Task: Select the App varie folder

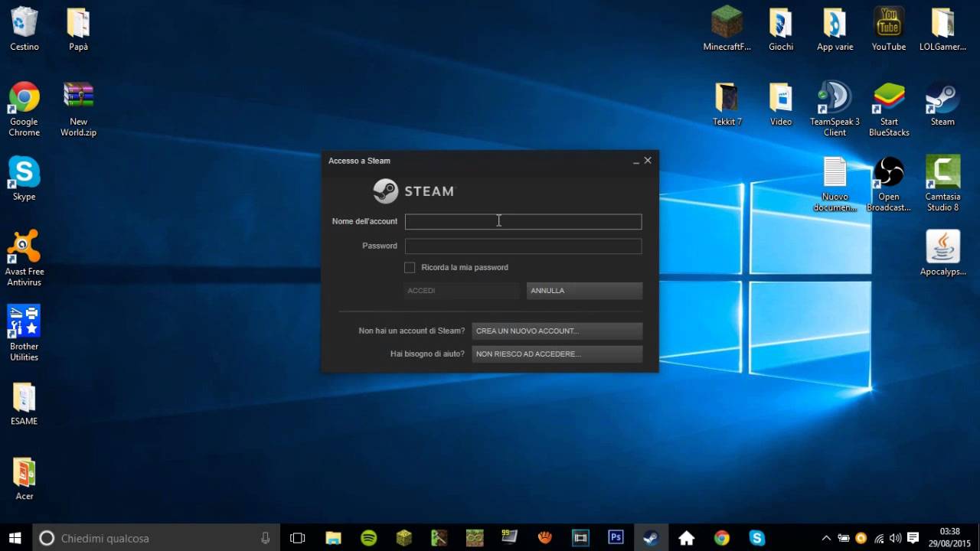Action: coord(835,29)
